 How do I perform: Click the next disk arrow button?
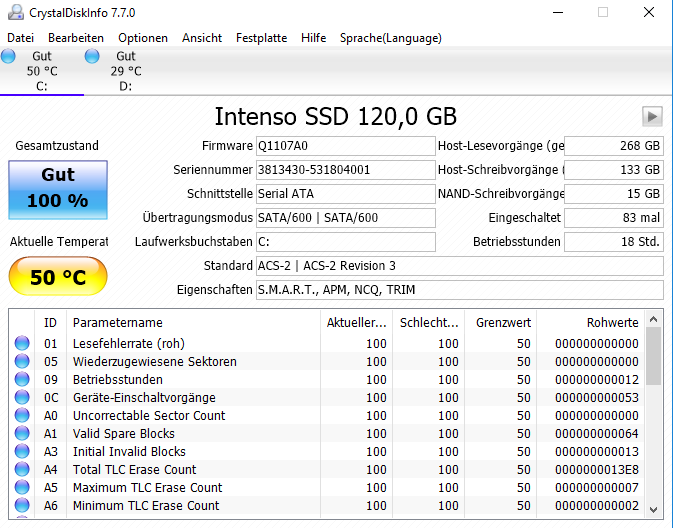pos(652,116)
